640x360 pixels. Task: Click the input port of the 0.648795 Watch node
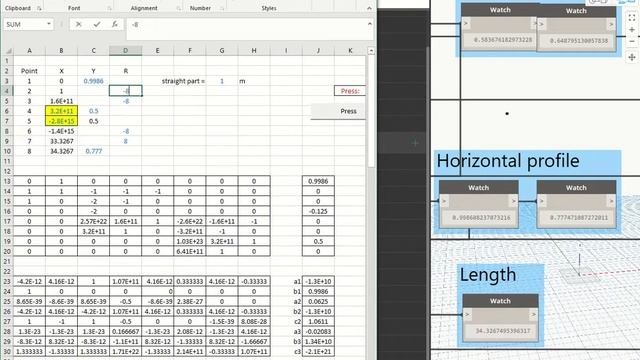click(541, 24)
